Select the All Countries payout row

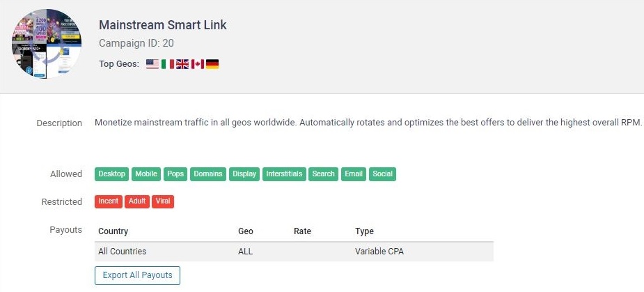click(294, 252)
